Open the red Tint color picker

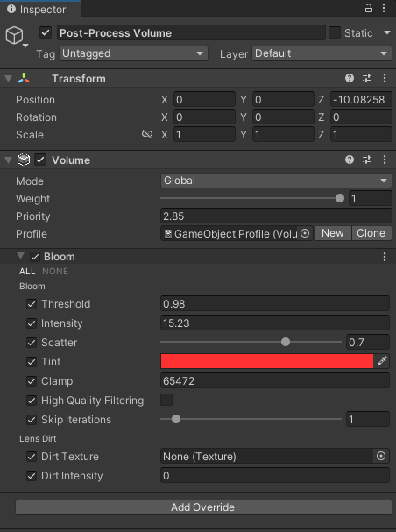click(x=267, y=361)
